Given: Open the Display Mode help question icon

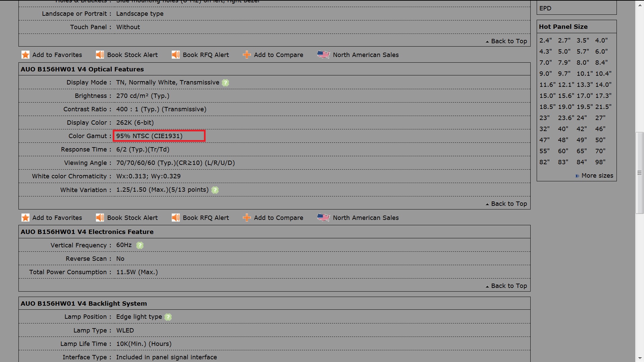Looking at the screenshot, I should click(x=225, y=82).
